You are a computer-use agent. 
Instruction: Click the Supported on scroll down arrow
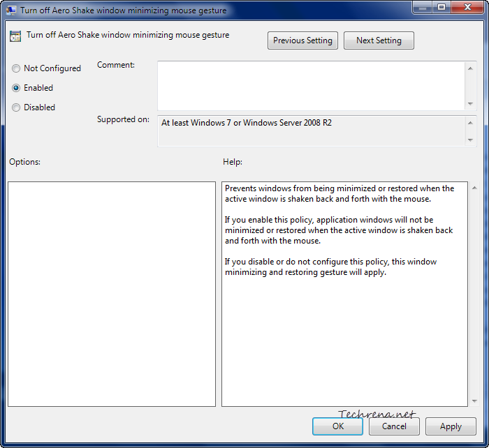470,140
